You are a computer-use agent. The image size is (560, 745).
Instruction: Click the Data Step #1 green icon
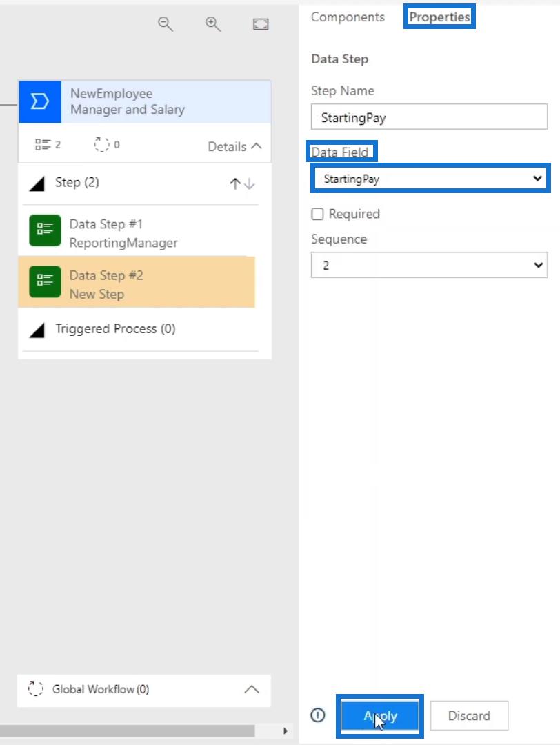(45, 230)
